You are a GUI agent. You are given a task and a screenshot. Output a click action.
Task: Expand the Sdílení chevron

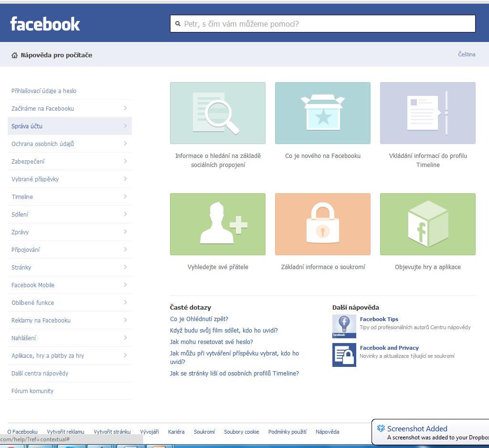pyautogui.click(x=126, y=214)
